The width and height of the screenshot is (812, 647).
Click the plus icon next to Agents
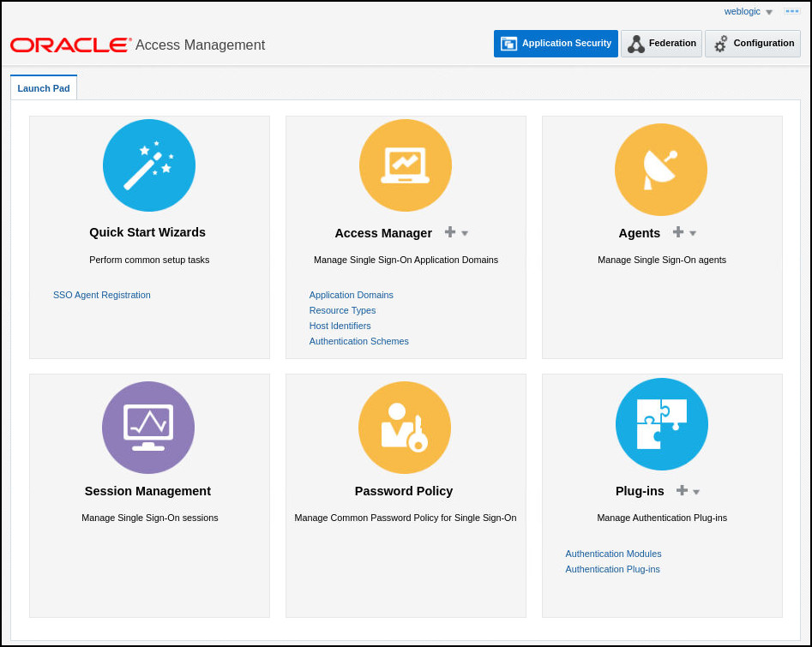click(x=678, y=232)
